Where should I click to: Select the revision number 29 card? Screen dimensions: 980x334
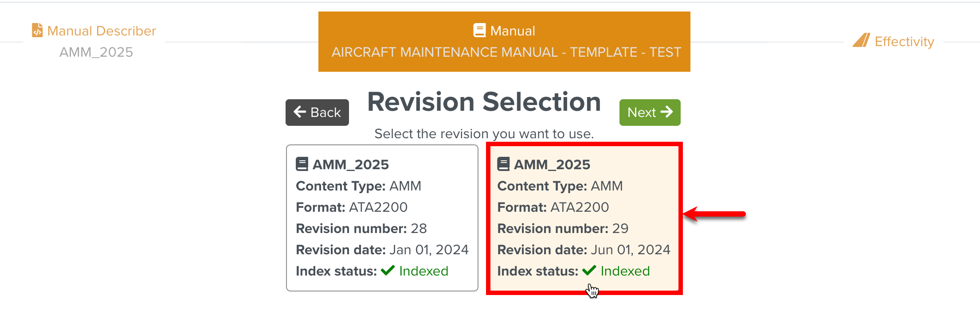584,218
